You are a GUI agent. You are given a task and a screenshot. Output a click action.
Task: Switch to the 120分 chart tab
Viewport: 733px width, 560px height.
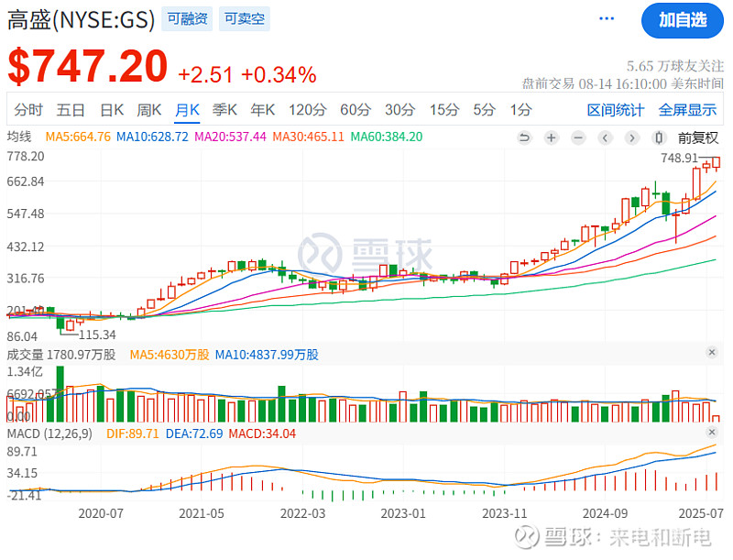tap(307, 110)
